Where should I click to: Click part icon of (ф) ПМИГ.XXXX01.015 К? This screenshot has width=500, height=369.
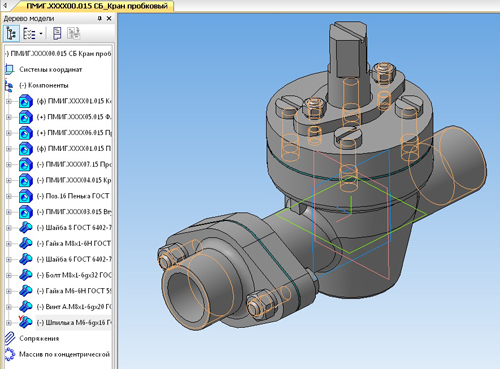(26, 101)
